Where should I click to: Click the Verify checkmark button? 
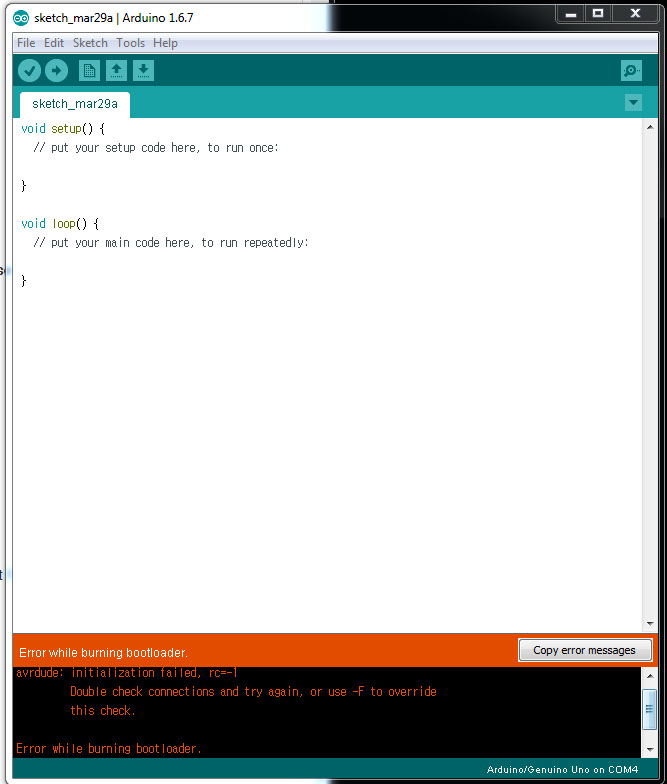(x=30, y=70)
